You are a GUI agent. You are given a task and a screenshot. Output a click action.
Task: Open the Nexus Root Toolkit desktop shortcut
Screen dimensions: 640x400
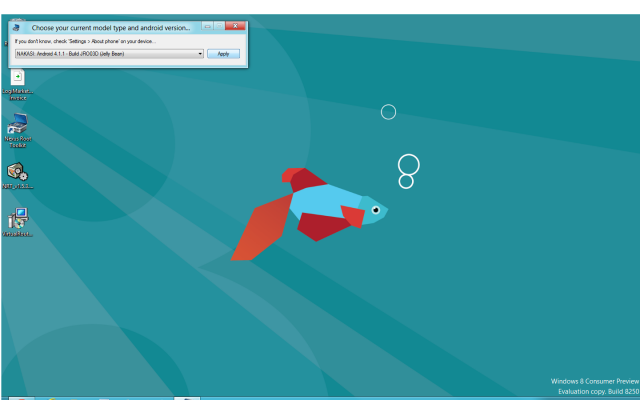click(x=18, y=131)
